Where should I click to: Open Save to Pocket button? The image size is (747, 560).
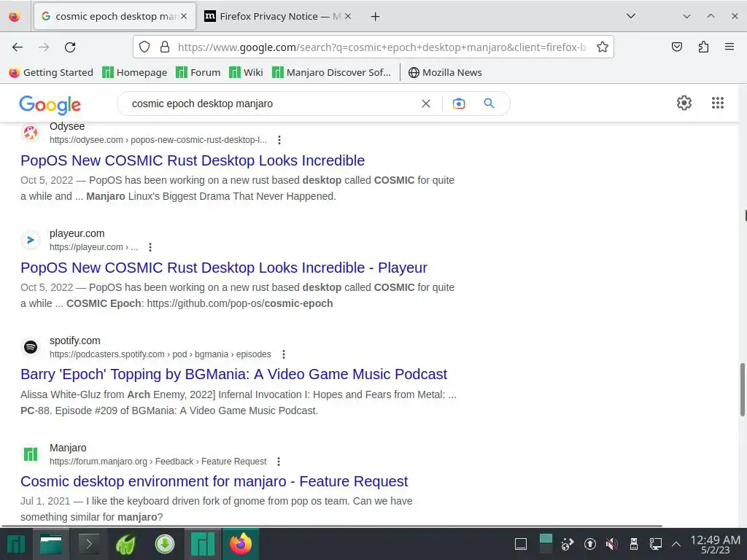click(677, 47)
